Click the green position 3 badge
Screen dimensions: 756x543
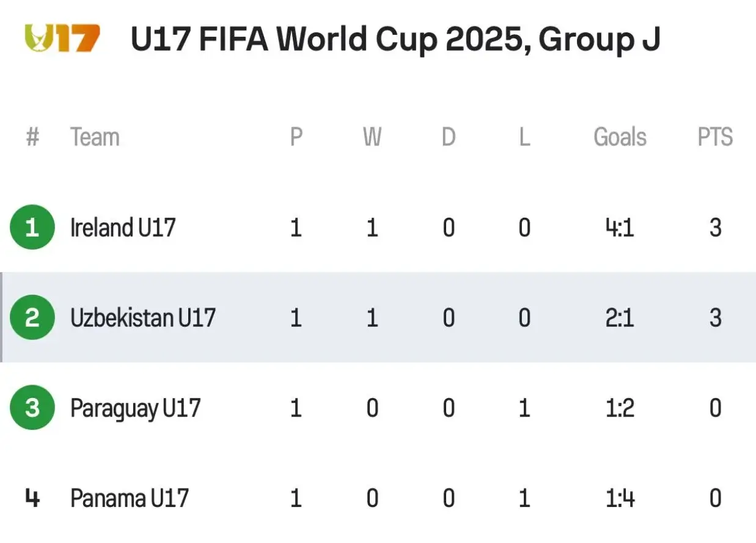click(x=32, y=407)
